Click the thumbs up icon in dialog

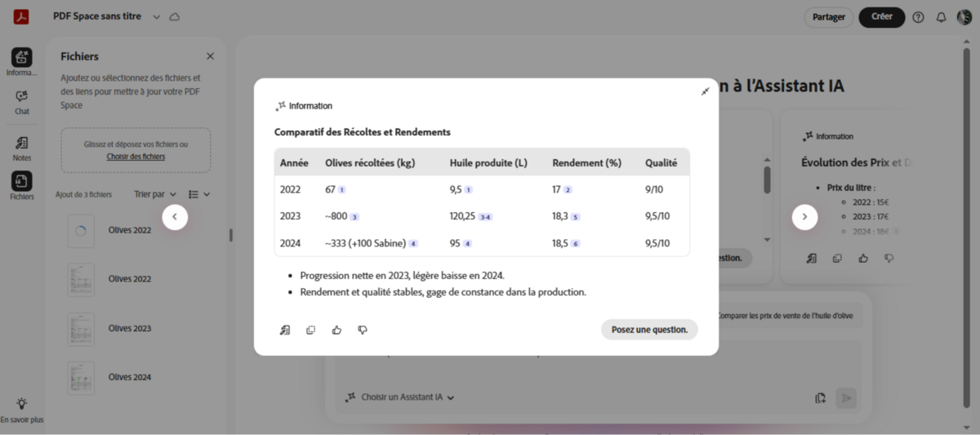(336, 330)
